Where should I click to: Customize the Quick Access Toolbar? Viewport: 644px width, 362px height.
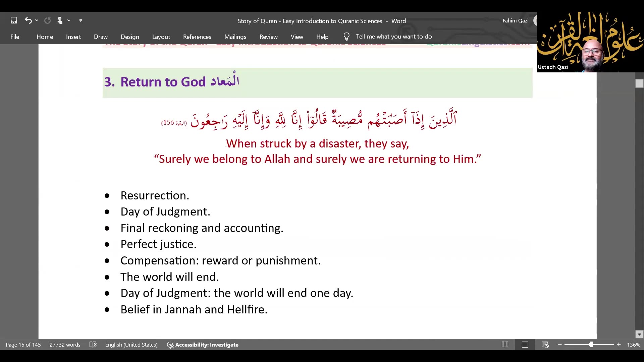[80, 20]
